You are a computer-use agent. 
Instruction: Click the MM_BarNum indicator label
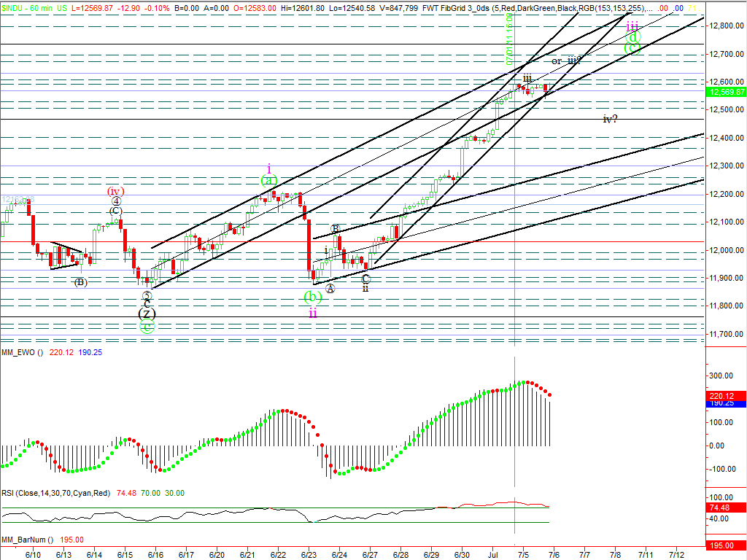26,540
